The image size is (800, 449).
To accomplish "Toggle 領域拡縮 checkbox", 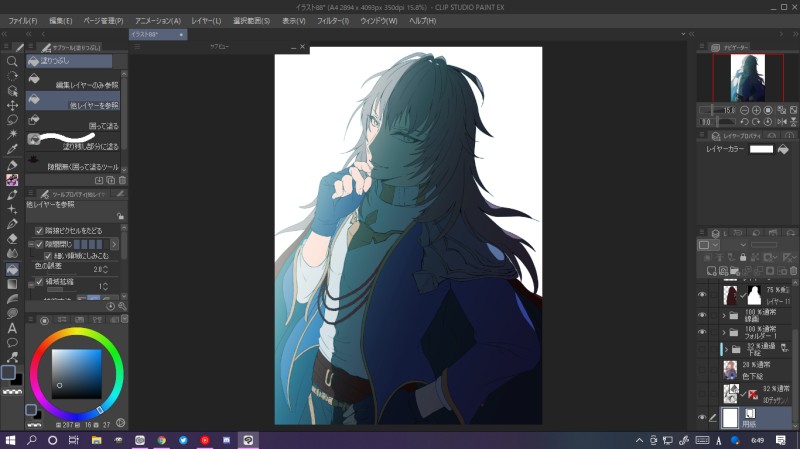I will [39, 282].
